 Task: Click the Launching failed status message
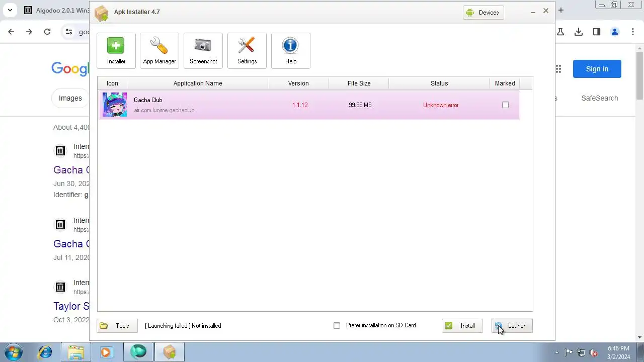point(183,326)
